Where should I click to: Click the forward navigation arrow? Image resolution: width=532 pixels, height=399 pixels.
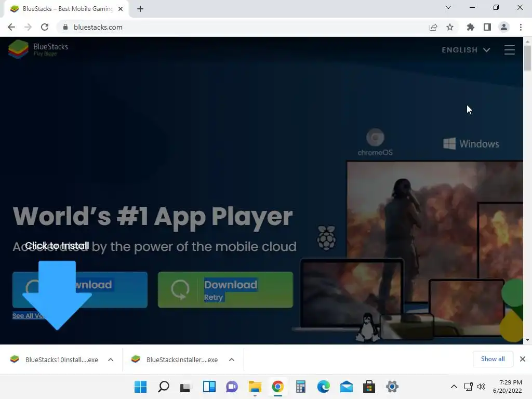[28, 27]
